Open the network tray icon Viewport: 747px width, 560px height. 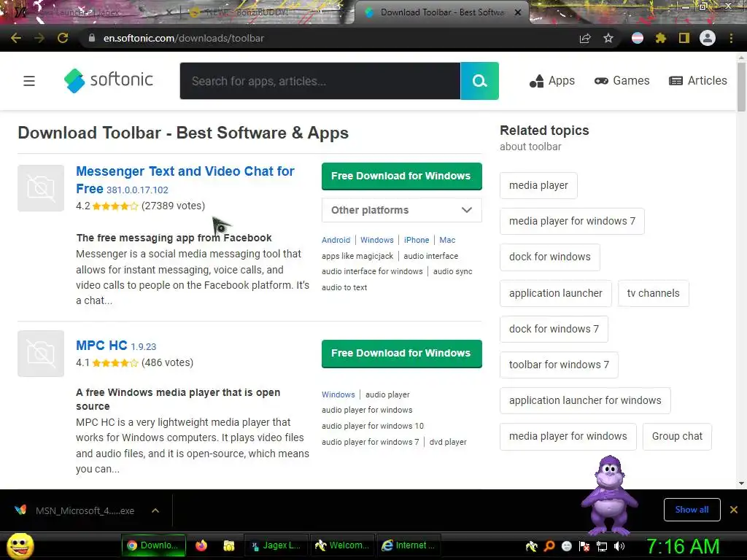pyautogui.click(x=602, y=546)
